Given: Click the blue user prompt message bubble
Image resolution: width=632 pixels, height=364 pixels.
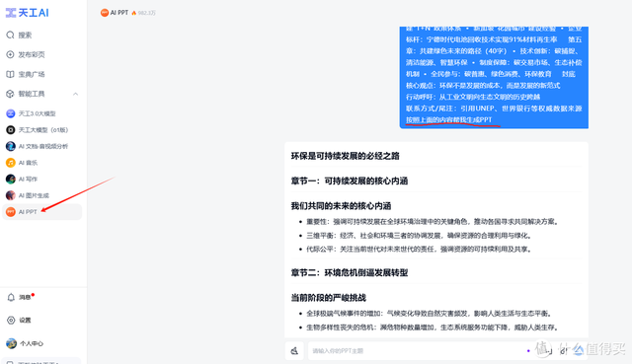Looking at the screenshot, I should tap(494, 77).
